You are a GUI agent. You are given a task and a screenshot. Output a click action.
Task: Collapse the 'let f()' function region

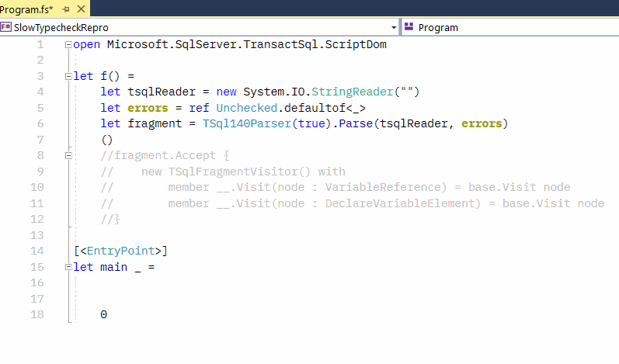(68, 77)
